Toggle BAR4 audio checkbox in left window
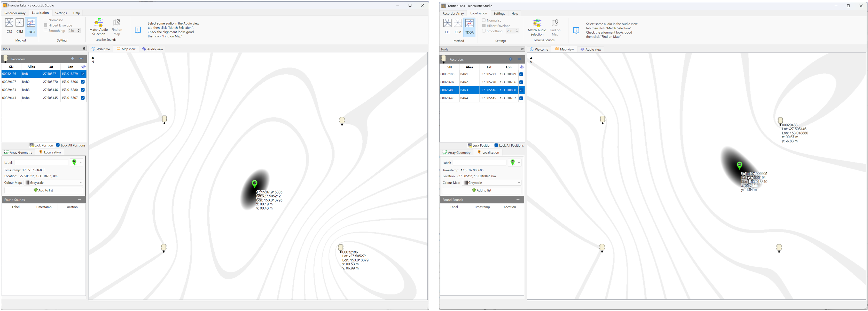Screen dimensions: 868x311 pos(83,98)
